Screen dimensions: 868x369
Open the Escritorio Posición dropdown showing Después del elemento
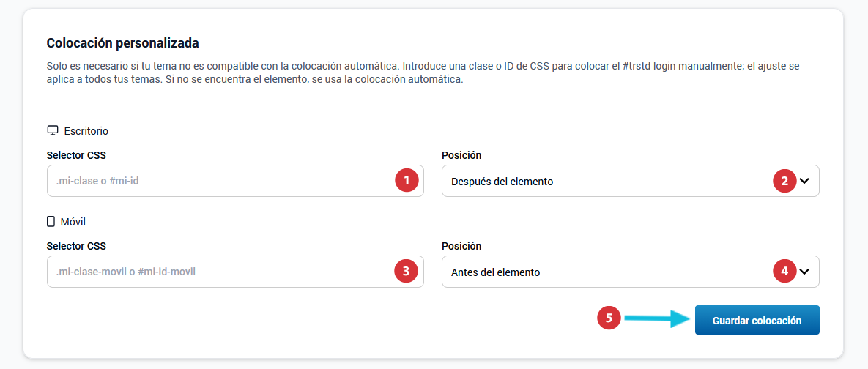pos(631,181)
